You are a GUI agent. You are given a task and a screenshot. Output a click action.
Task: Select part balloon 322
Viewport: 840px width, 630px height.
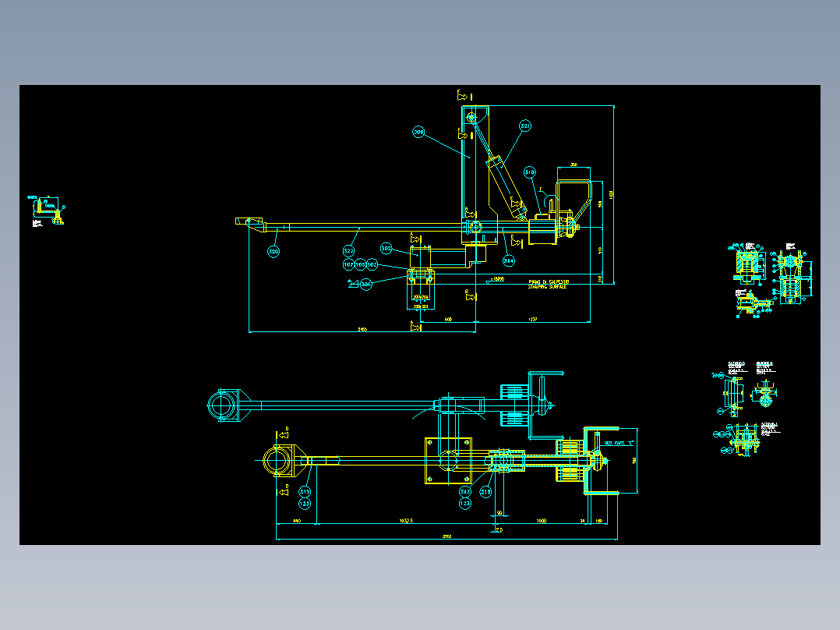tap(349, 250)
